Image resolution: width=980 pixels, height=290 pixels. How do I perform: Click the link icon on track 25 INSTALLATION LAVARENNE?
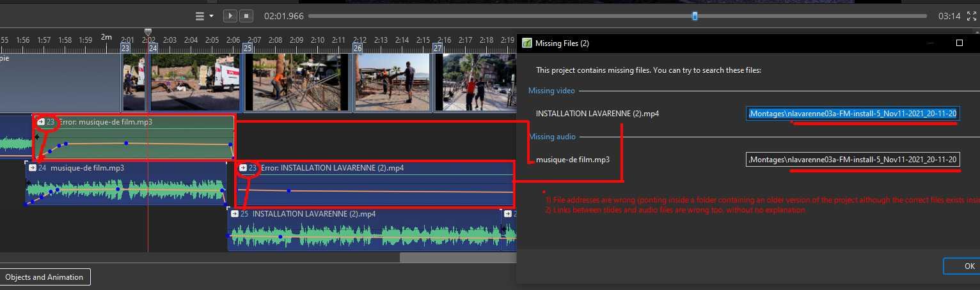pos(234,214)
